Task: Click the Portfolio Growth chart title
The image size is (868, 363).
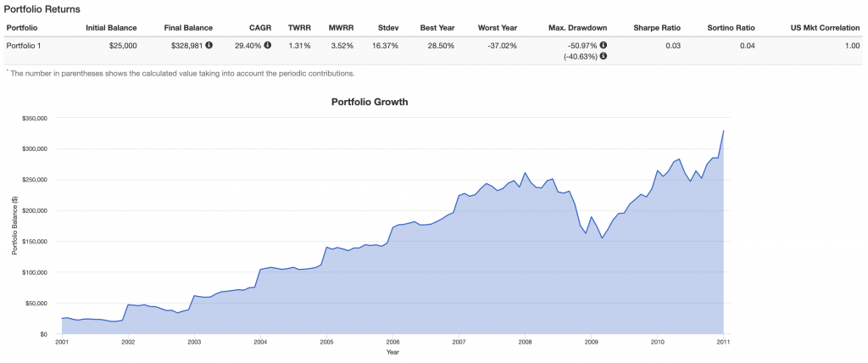Action: tap(369, 102)
